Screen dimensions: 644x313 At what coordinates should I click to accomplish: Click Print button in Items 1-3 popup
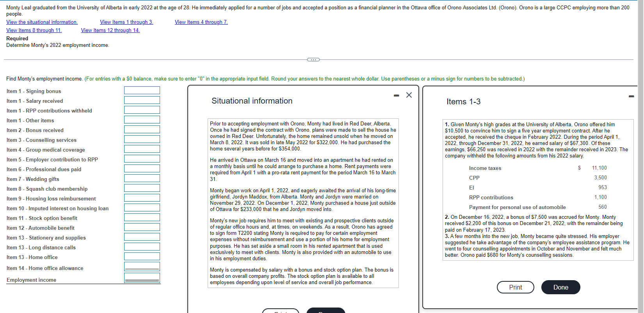click(515, 287)
